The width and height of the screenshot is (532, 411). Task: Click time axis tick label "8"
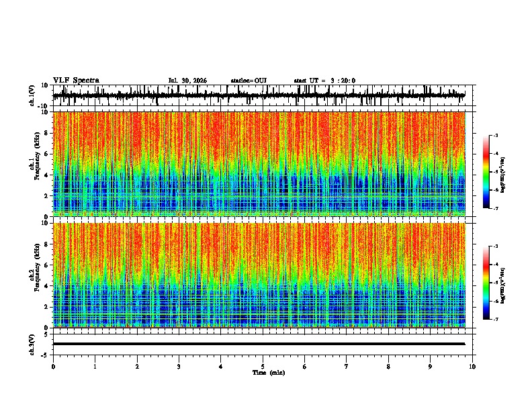388,367
